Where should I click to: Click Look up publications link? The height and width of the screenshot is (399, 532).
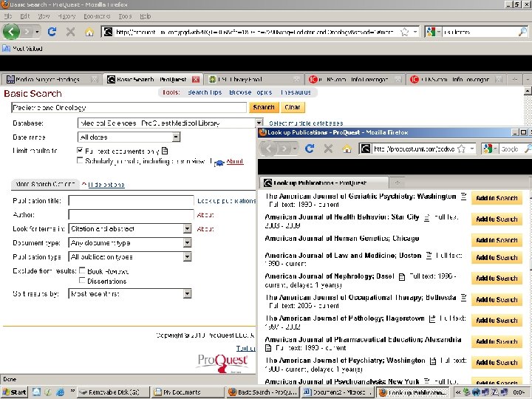[x=227, y=201]
